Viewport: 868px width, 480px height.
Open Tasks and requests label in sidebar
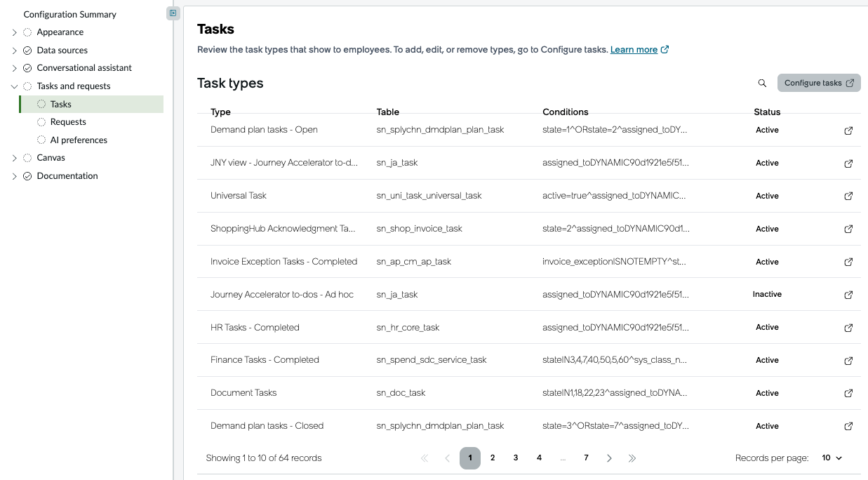(74, 86)
